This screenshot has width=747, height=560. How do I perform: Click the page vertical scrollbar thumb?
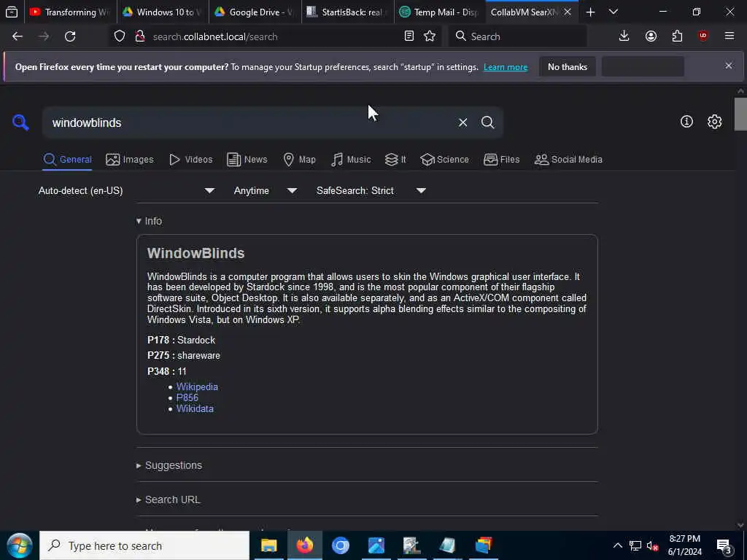click(740, 113)
